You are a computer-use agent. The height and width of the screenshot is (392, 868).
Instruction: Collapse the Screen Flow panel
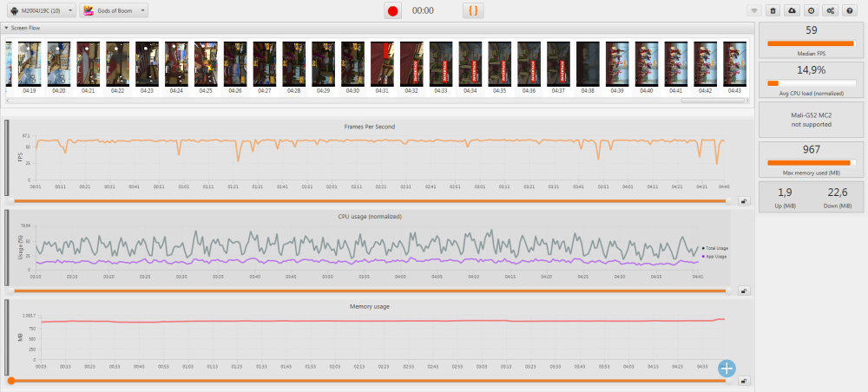coord(8,28)
